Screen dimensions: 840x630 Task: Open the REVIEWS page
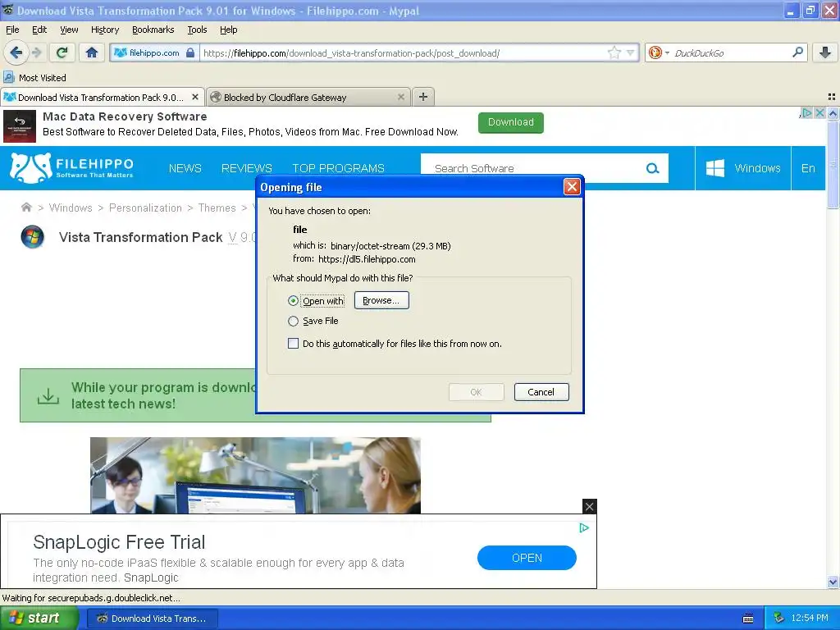246,168
